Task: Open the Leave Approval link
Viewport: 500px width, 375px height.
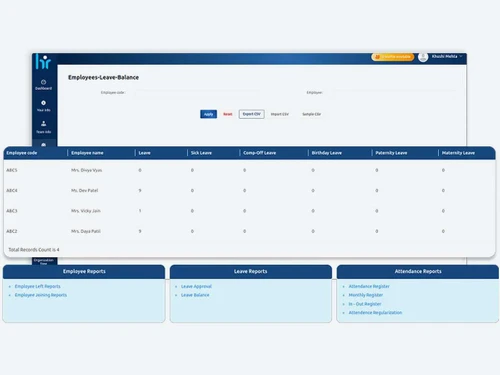Action: click(196, 286)
